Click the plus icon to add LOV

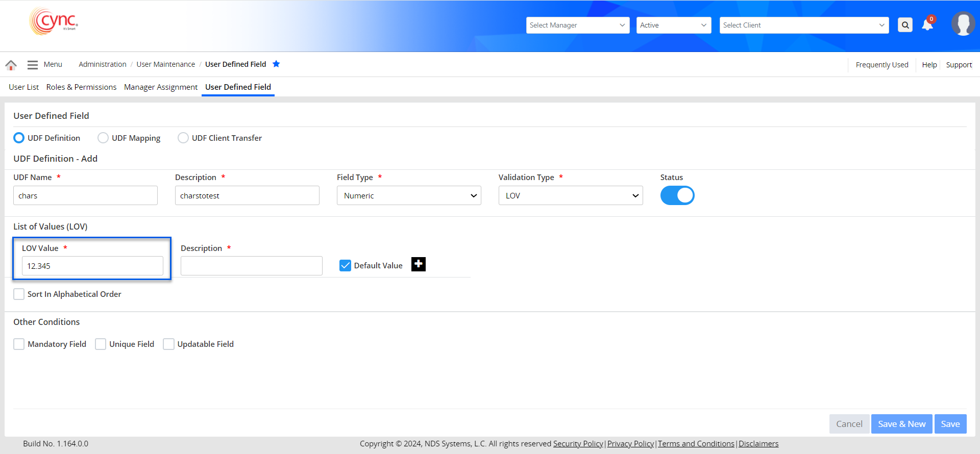click(x=419, y=264)
